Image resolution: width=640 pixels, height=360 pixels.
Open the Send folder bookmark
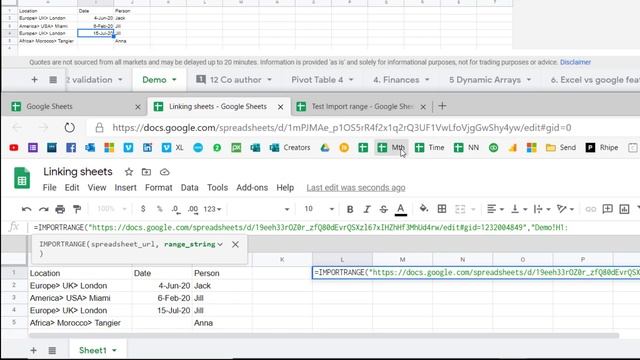click(x=561, y=148)
